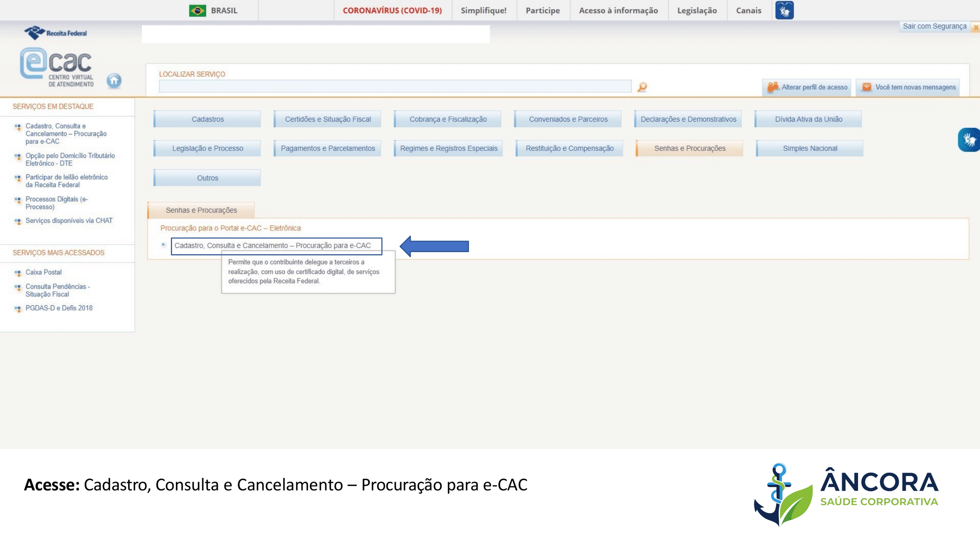Click the magnifier search icon

(642, 87)
